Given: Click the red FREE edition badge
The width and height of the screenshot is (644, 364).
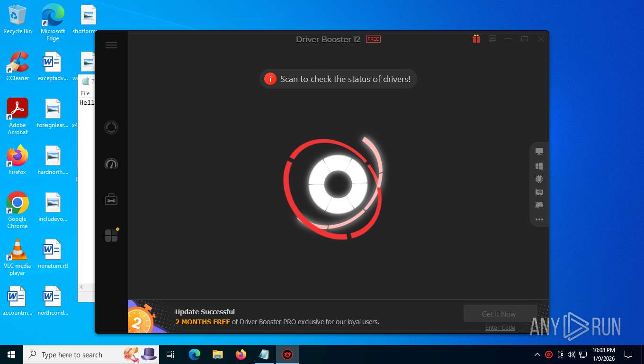Looking at the screenshot, I should coord(373,39).
